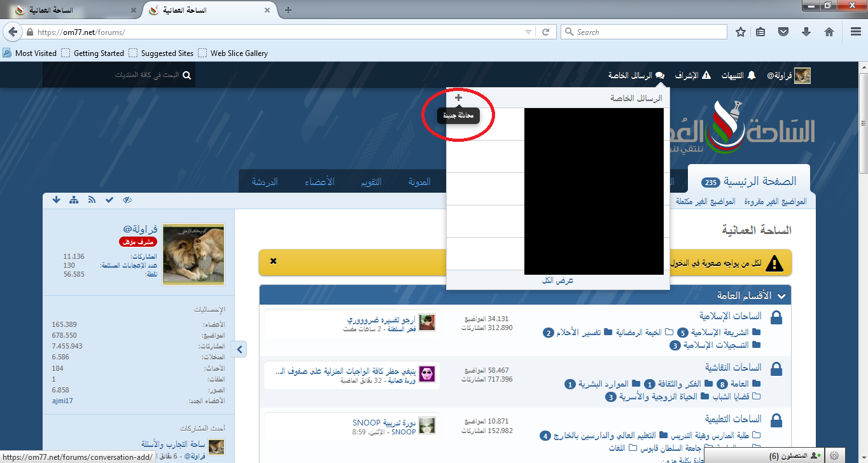Open the address bar history dropdown arrow
The width and height of the screenshot is (868, 463).
coord(528,32)
